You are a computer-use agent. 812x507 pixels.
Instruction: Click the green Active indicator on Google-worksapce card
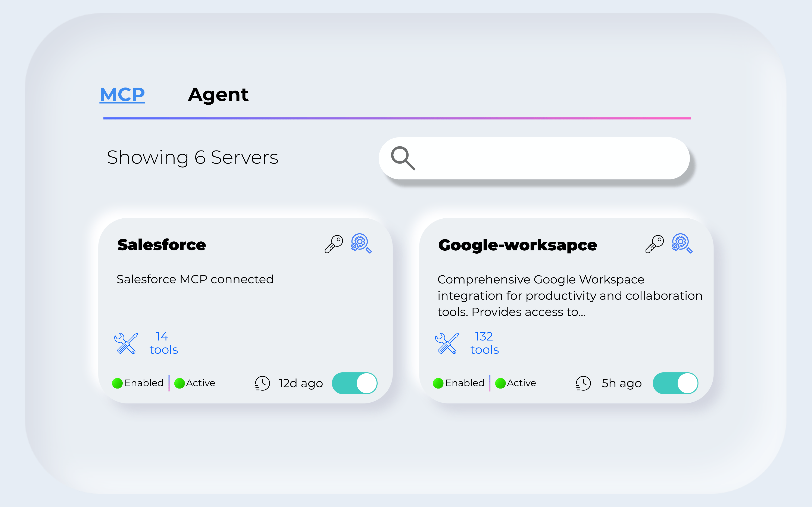[x=500, y=383]
